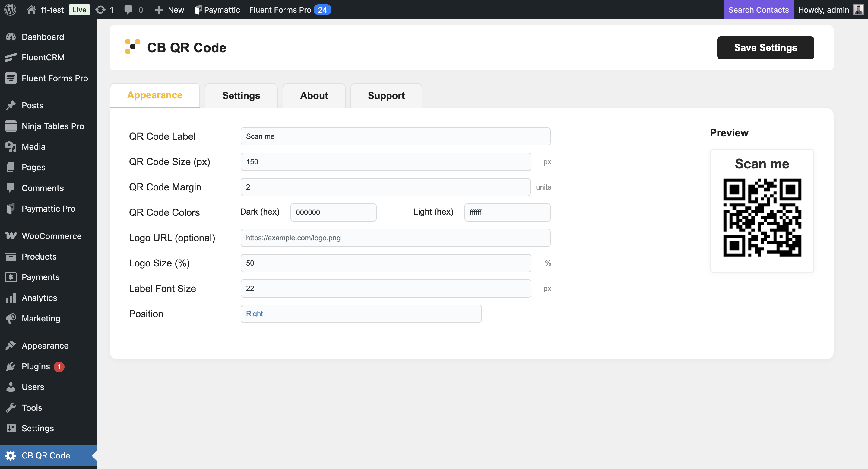
Task: Click the Fluent Forms Pro 24 count badge
Action: tap(322, 10)
